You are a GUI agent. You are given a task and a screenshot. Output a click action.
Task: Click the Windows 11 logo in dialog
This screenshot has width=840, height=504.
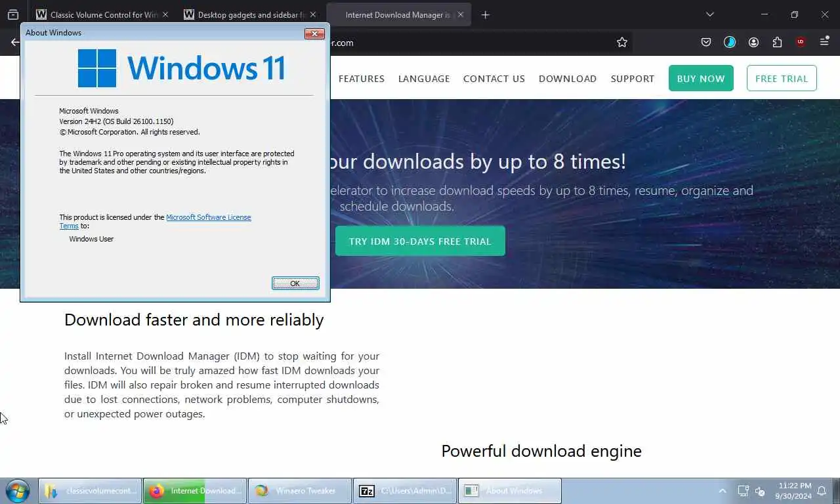(182, 68)
